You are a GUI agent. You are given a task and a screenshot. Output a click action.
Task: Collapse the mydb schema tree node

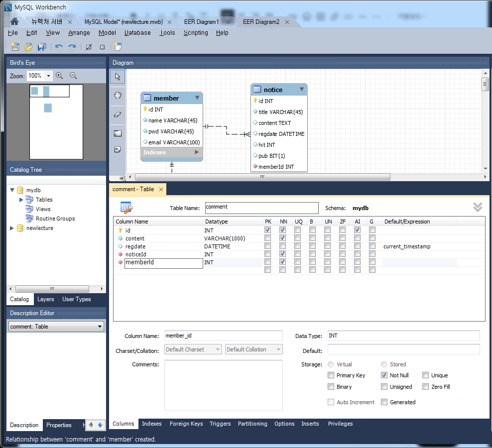[x=12, y=190]
